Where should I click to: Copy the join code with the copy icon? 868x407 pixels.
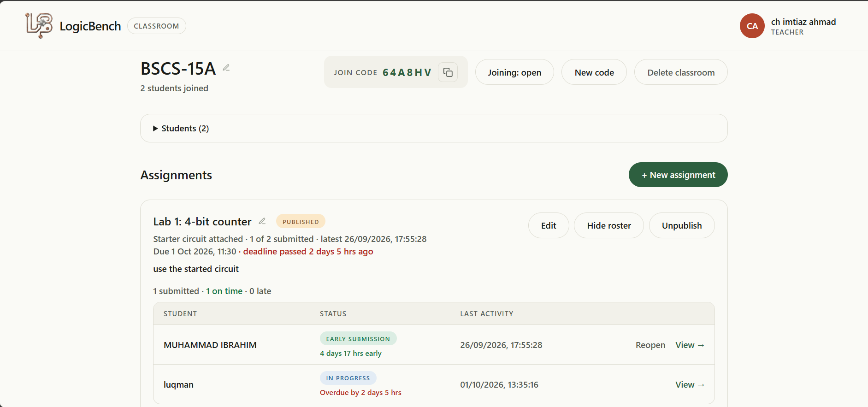coord(448,72)
